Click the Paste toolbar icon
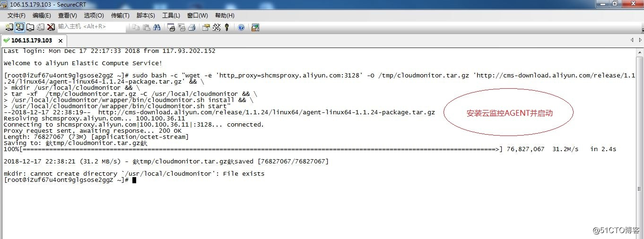644x239 pixels. [x=147, y=27]
